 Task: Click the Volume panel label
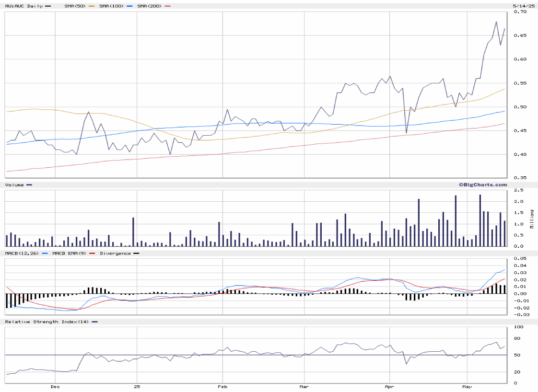tap(14, 184)
